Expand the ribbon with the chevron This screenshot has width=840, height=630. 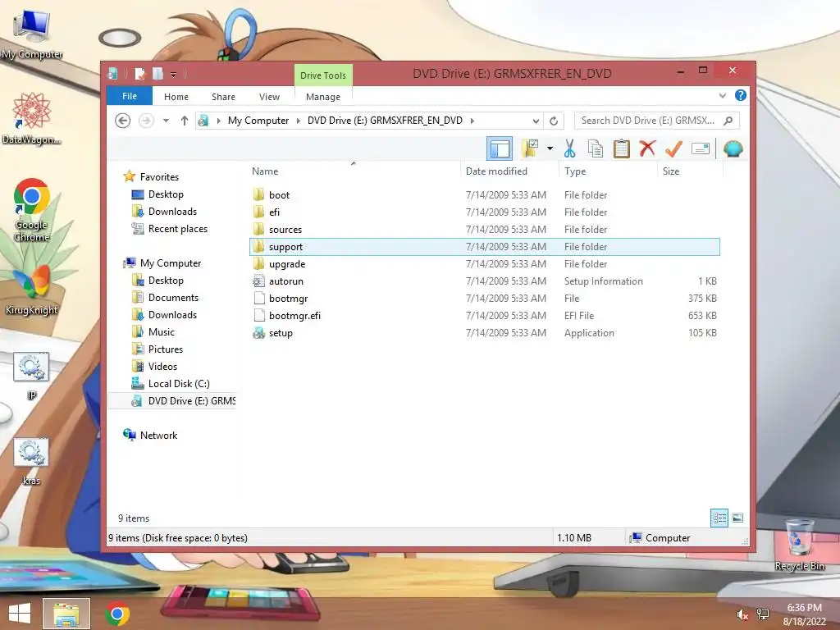(722, 95)
